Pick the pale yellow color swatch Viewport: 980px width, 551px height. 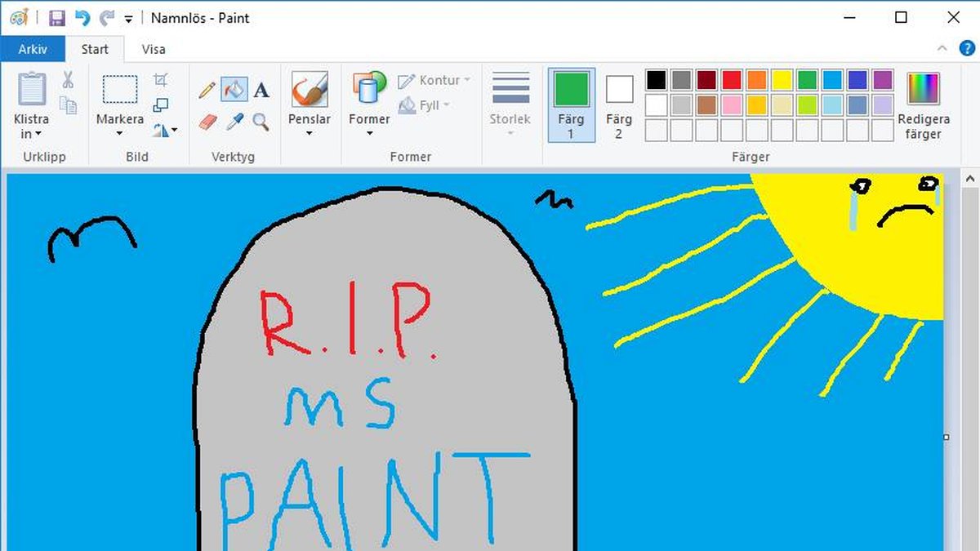[x=782, y=105]
